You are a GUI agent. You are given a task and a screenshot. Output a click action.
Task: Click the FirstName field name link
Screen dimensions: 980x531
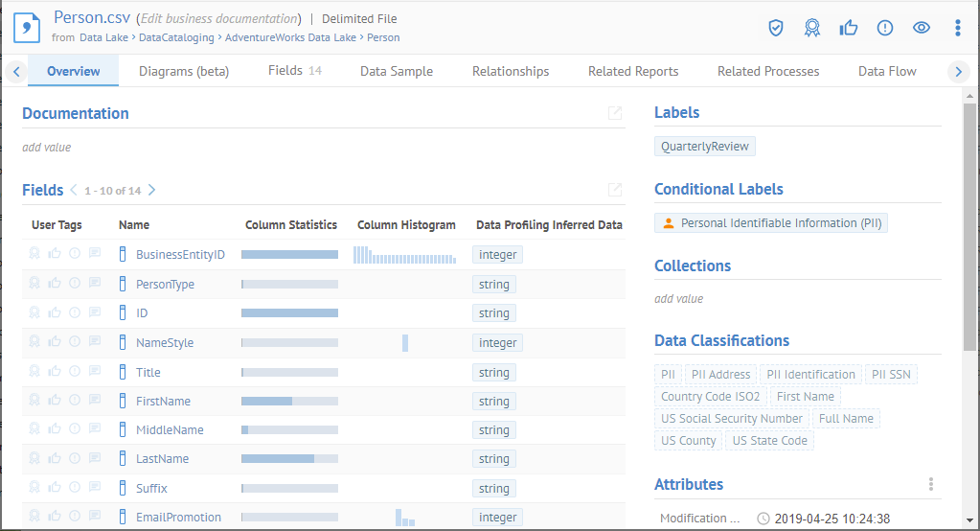(x=163, y=401)
